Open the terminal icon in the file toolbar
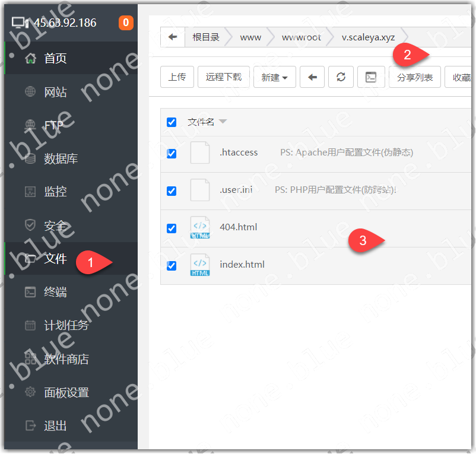The image size is (476, 454). (x=371, y=77)
